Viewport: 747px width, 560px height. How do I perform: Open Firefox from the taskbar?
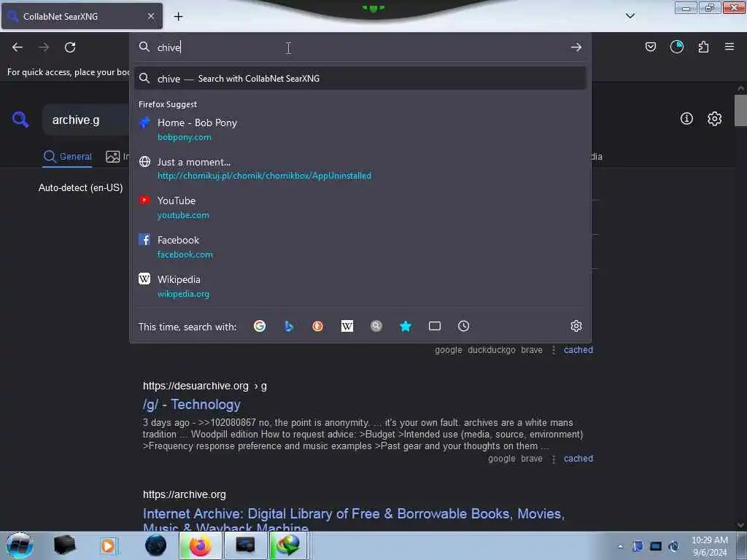coord(201,545)
